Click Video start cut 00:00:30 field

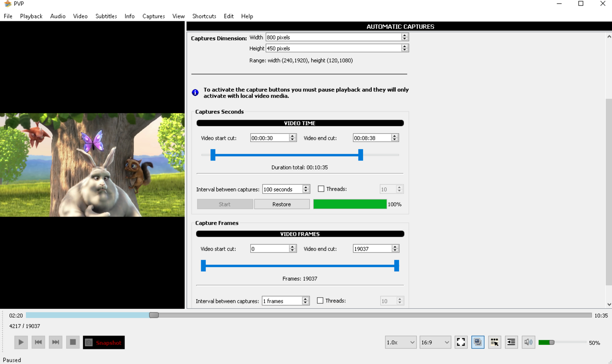(270, 138)
